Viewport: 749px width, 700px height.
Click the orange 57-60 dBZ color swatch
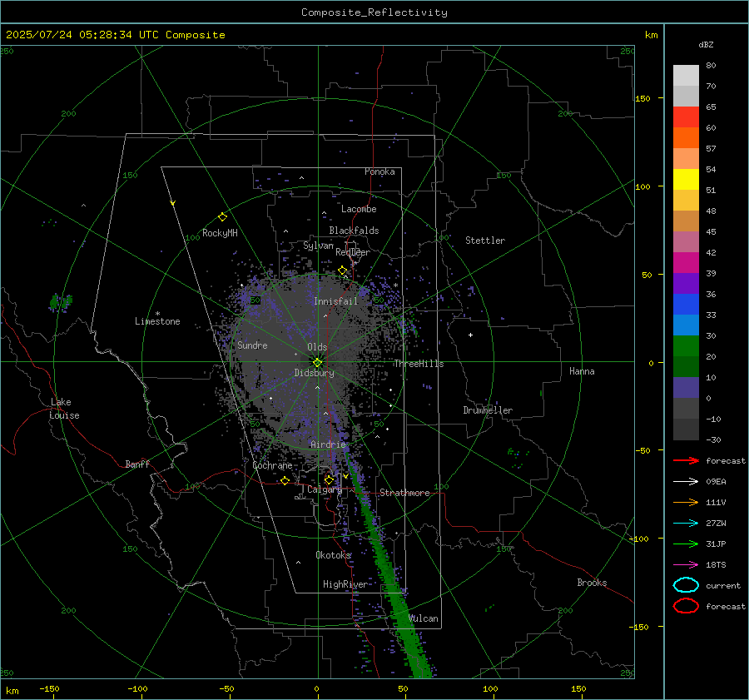coord(686,138)
